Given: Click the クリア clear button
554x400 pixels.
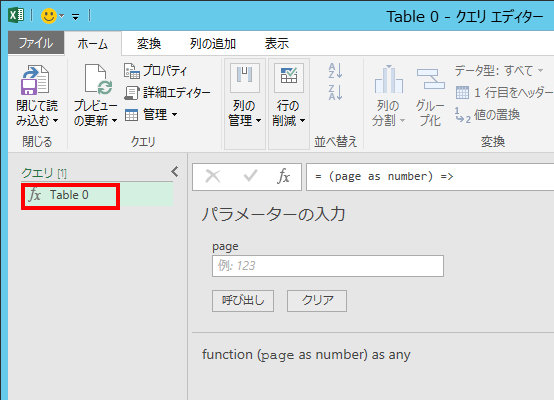Looking at the screenshot, I should 317,301.
